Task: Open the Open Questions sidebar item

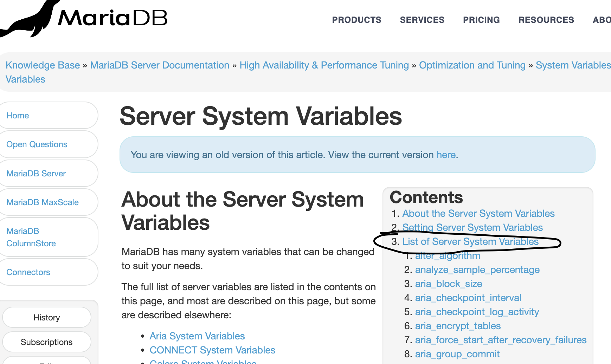Action: point(37,144)
